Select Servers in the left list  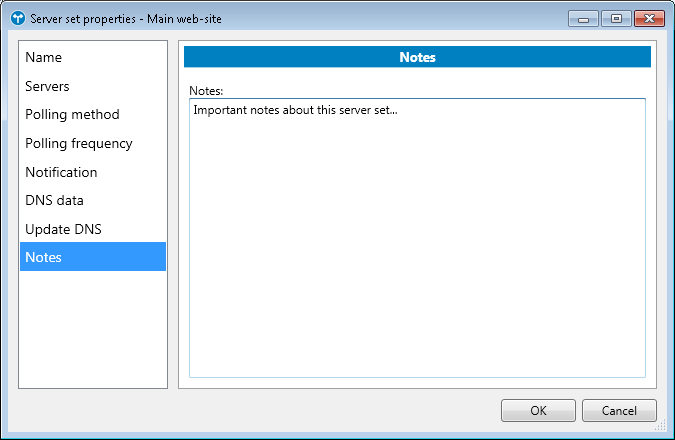coord(47,86)
